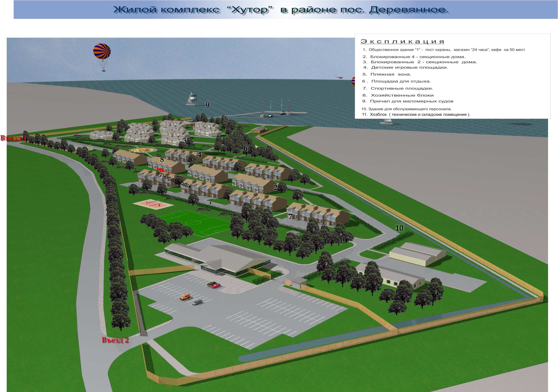Click the round yellow children's playground
The height and width of the screenshot is (392, 558).
(142, 150)
